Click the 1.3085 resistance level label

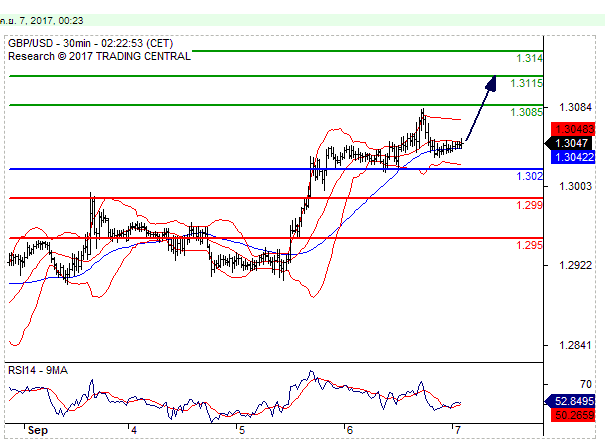(526, 112)
